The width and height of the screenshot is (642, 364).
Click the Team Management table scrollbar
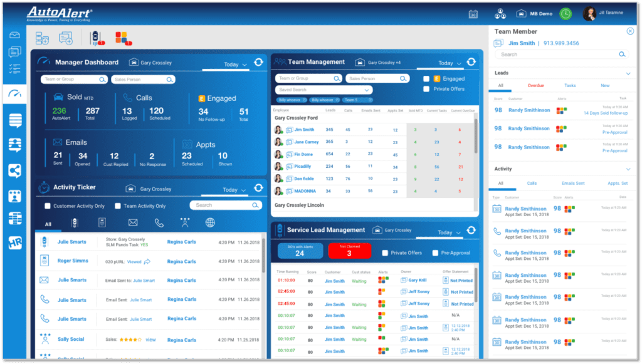[476, 136]
